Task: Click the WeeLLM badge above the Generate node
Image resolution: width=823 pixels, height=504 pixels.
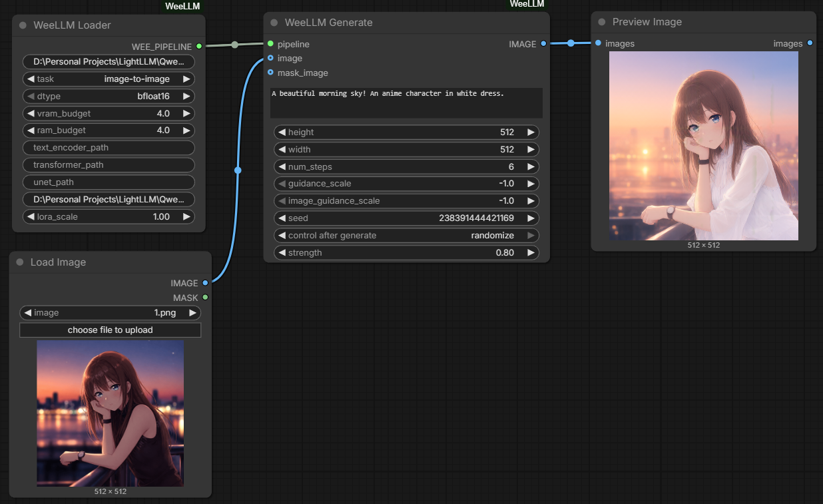Action: coord(527,4)
